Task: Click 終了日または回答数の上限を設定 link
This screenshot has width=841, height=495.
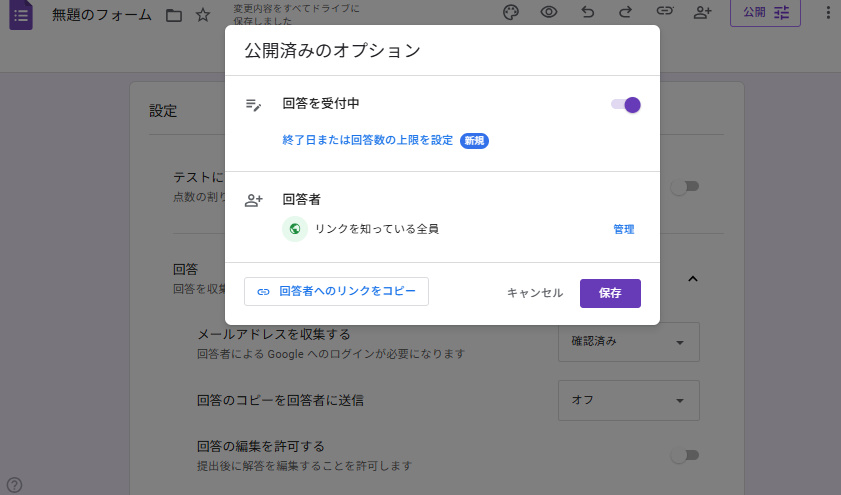Action: coord(368,141)
